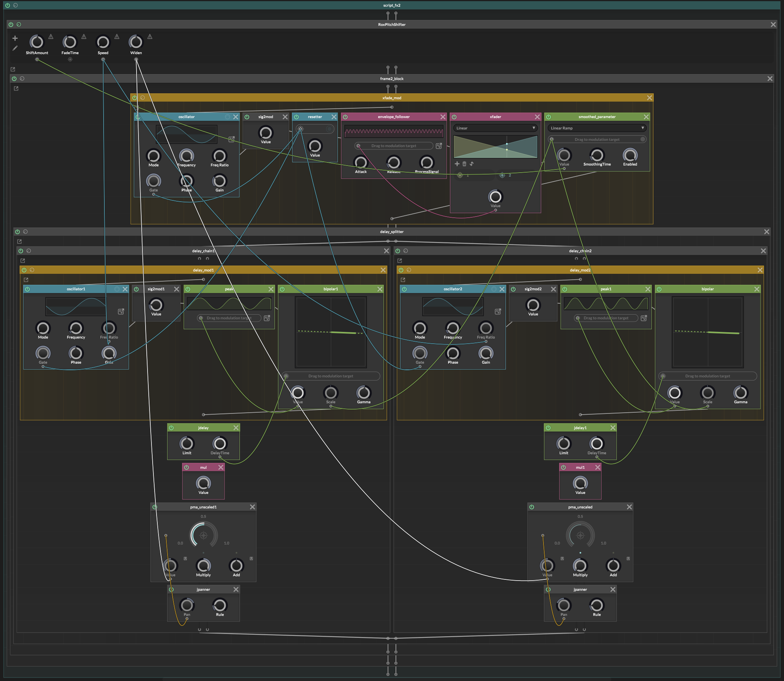Viewport: 784px width, 681px height.
Task: Click the xfader crossfade curve display
Action: (x=495, y=147)
